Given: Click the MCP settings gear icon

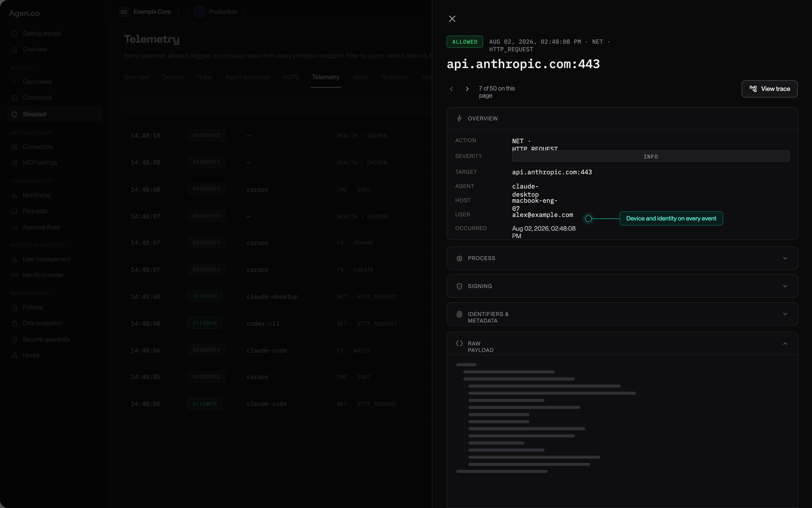Looking at the screenshot, I should point(14,163).
